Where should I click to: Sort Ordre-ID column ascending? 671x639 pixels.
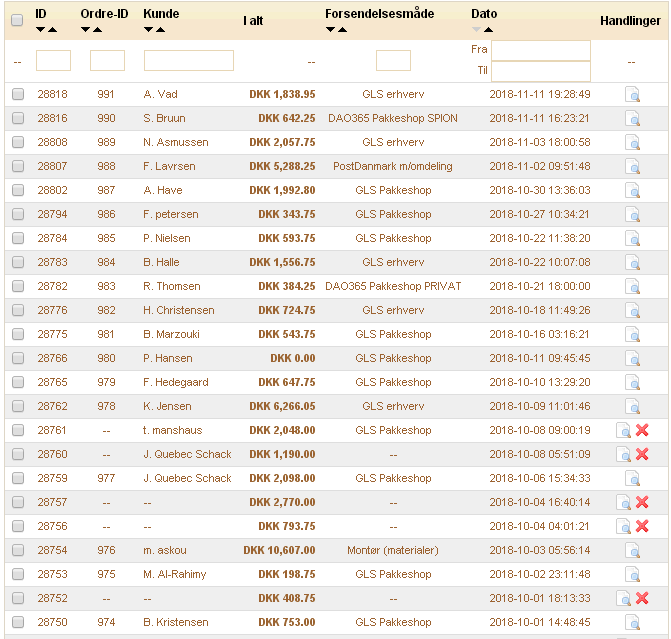[x=97, y=30]
